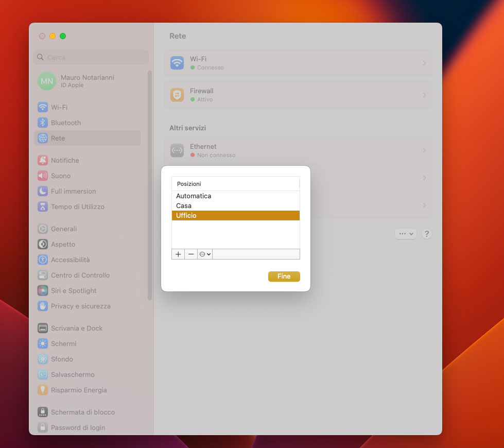Screen dimensions: 504x448
Task: Open the location actions ellipsis menu
Action: [205, 254]
